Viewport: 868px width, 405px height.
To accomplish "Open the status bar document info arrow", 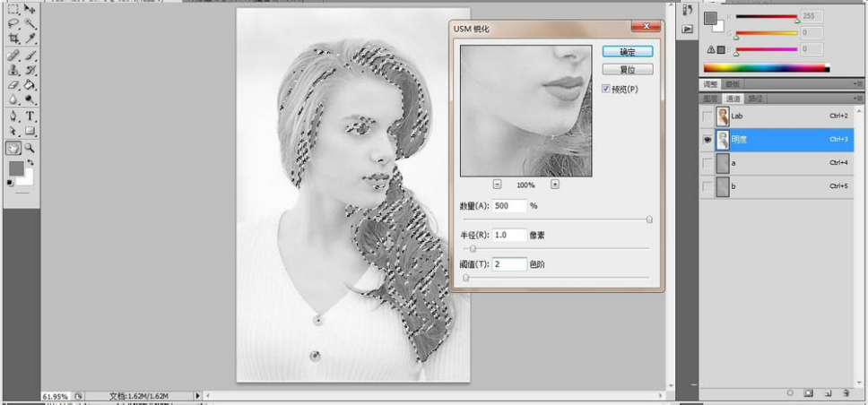I will [x=197, y=395].
